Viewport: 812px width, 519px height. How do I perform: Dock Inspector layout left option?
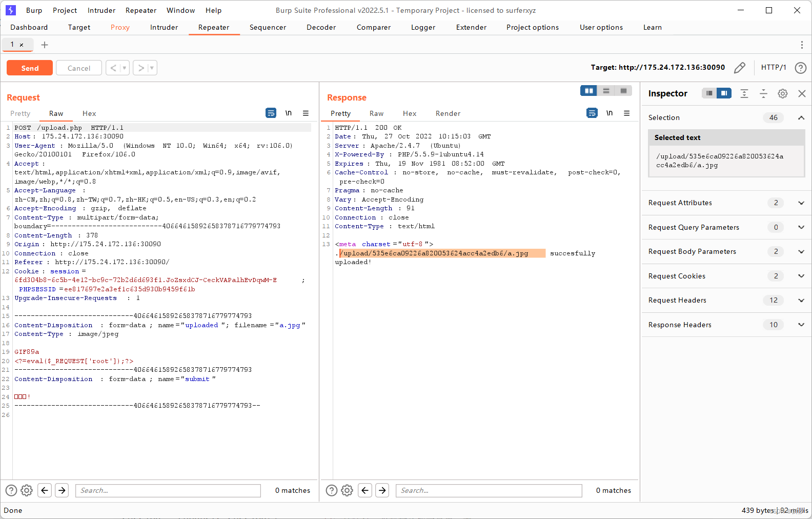tap(709, 93)
